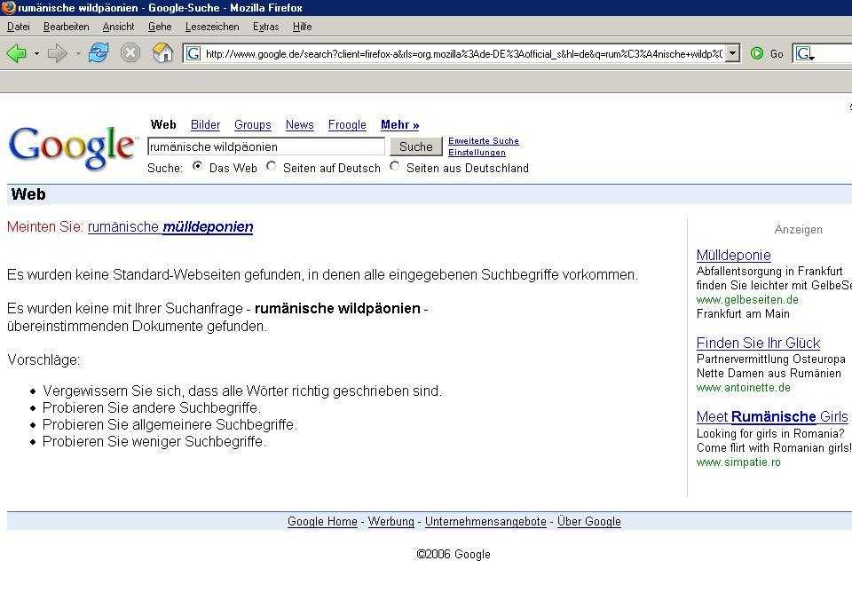Click the page favicon in the address bar
This screenshot has width=852, height=616.
pos(193,53)
